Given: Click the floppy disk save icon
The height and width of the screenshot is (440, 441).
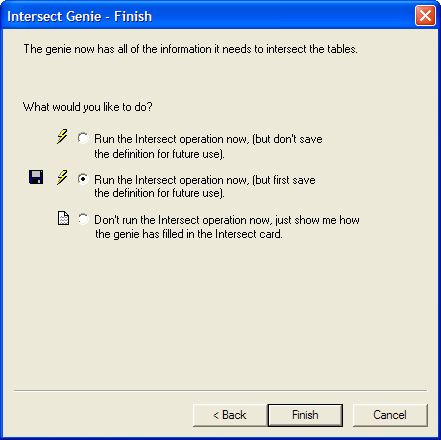Looking at the screenshot, I should pyautogui.click(x=36, y=177).
